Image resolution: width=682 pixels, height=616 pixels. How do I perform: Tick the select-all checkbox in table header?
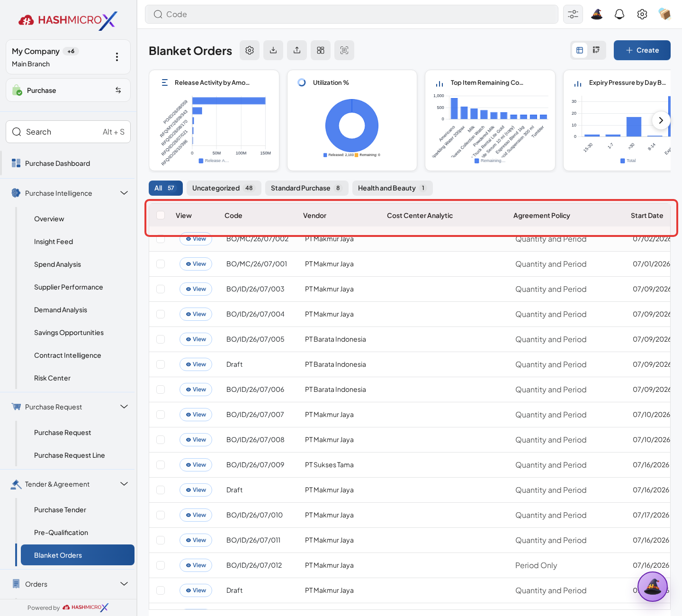click(161, 215)
